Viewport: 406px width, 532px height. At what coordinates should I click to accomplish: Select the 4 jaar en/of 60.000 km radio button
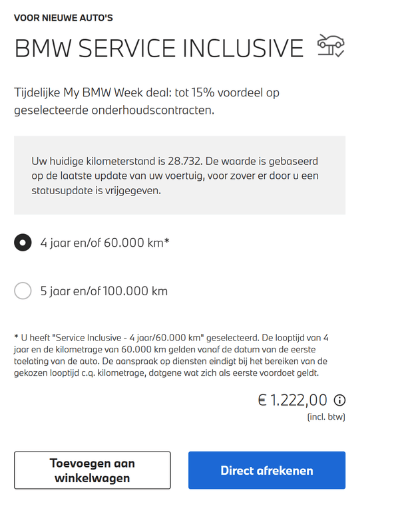23,243
